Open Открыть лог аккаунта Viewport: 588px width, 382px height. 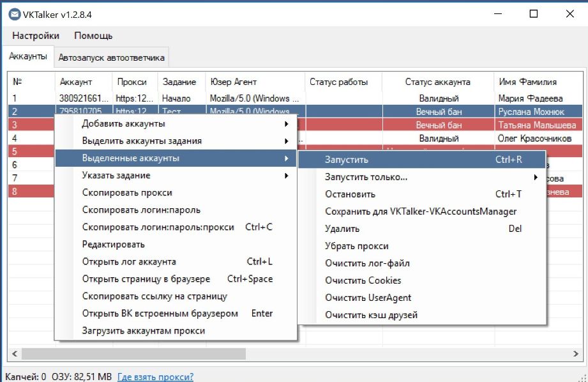(129, 261)
